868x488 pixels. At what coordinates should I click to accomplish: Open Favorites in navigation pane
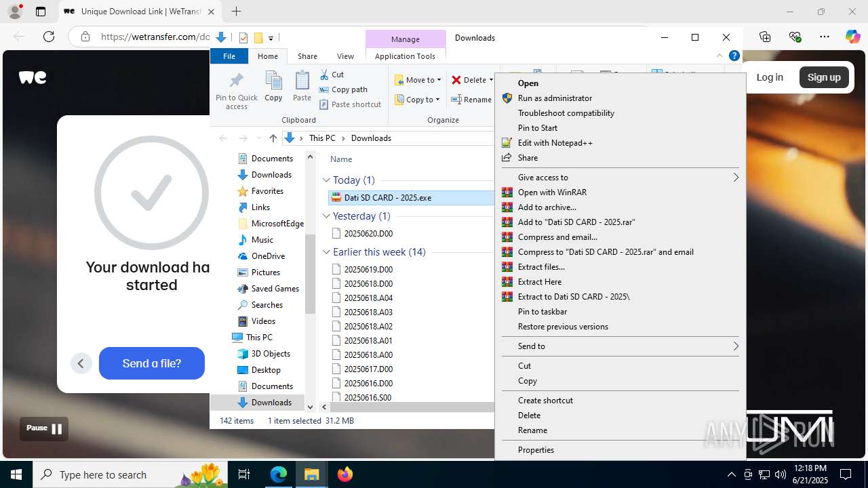pyautogui.click(x=267, y=191)
